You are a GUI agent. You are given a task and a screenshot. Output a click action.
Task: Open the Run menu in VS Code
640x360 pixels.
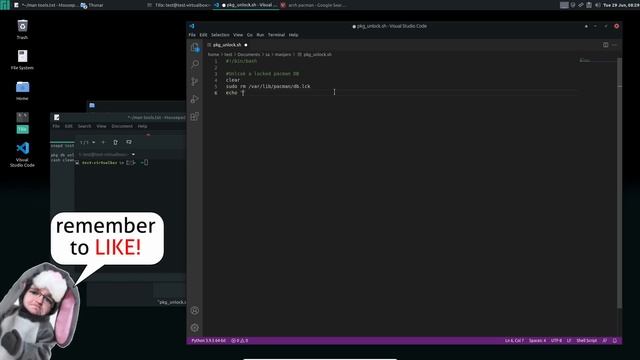pos(260,35)
